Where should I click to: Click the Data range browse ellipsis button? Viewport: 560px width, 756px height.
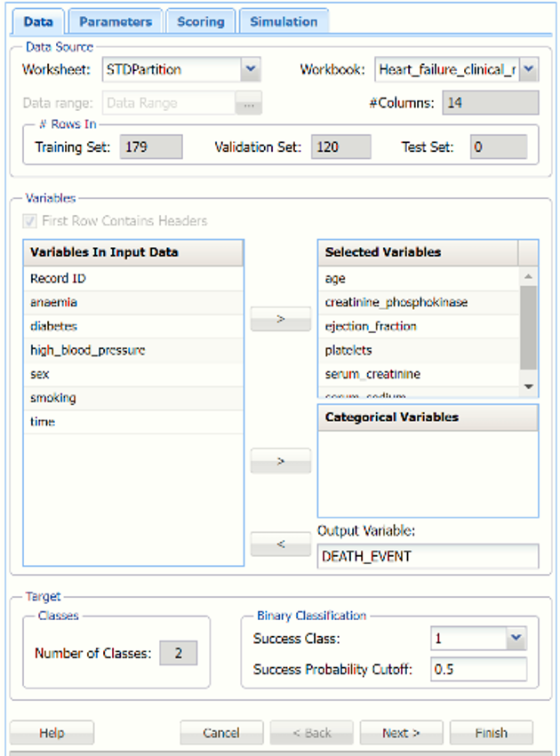click(x=248, y=103)
